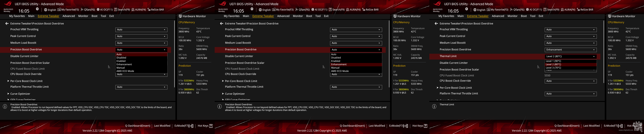
Task: Click English language globe in left screen
Action: pyautogui.click(x=50, y=10)
